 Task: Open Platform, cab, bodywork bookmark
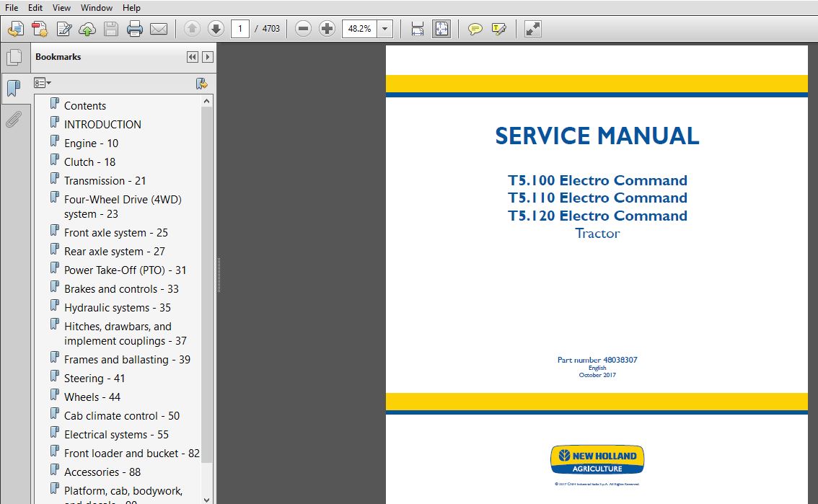[x=123, y=496]
